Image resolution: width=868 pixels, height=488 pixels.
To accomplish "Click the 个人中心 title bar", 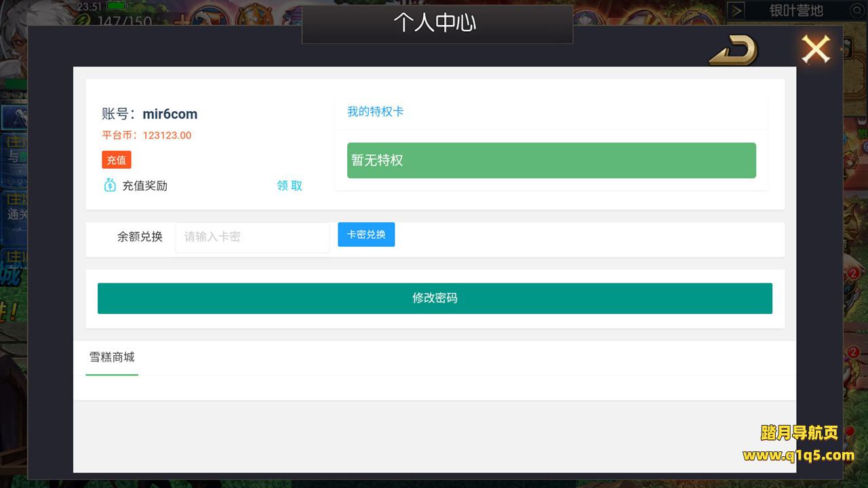I will pos(437,24).
